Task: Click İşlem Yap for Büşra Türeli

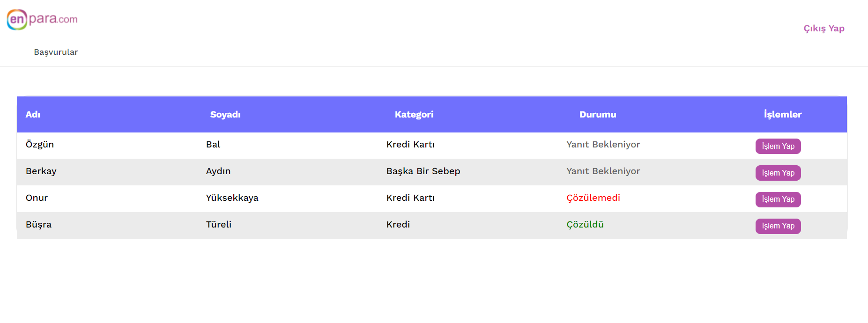Action: (778, 226)
